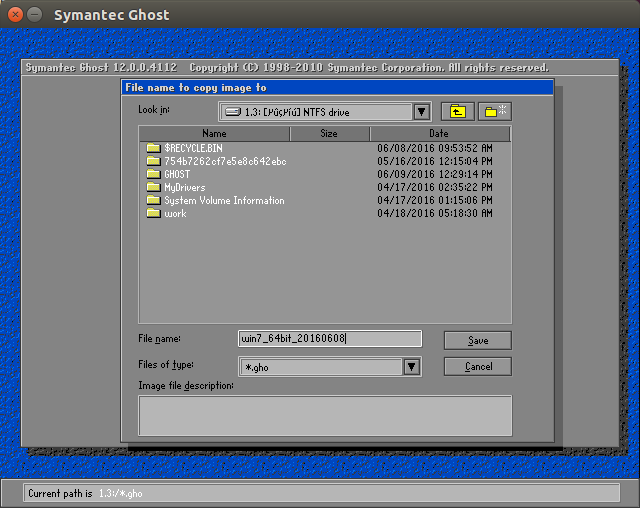This screenshot has height=508, width=640.
Task: Create a new folder with the toolbar icon
Action: [x=495, y=111]
